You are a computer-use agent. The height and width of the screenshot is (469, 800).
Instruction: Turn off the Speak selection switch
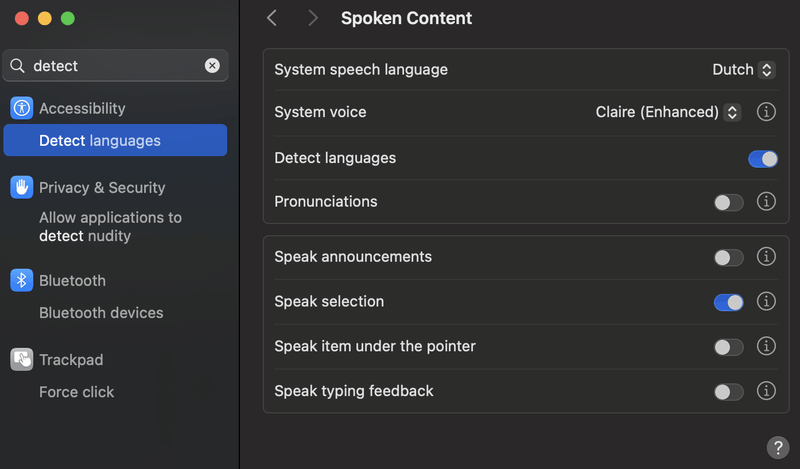(729, 301)
